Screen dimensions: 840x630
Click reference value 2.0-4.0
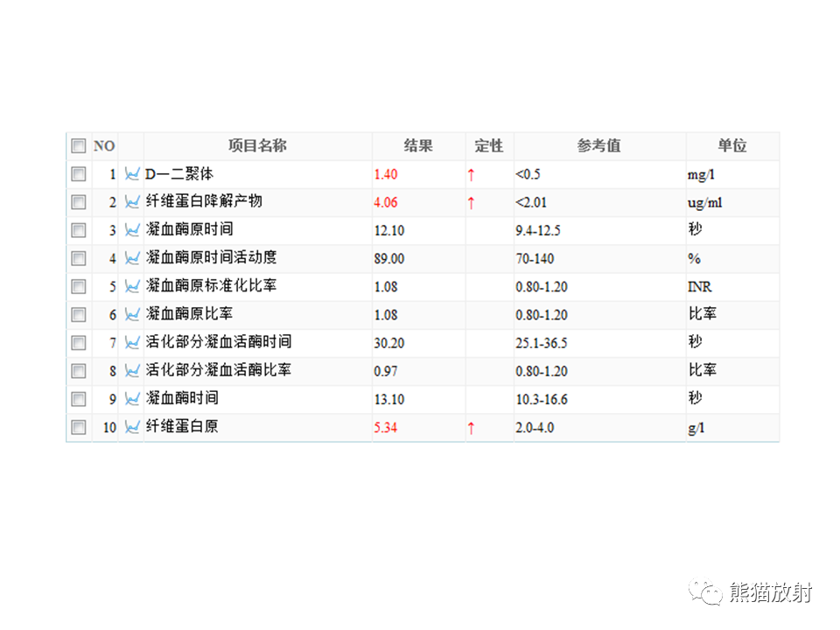click(x=535, y=428)
